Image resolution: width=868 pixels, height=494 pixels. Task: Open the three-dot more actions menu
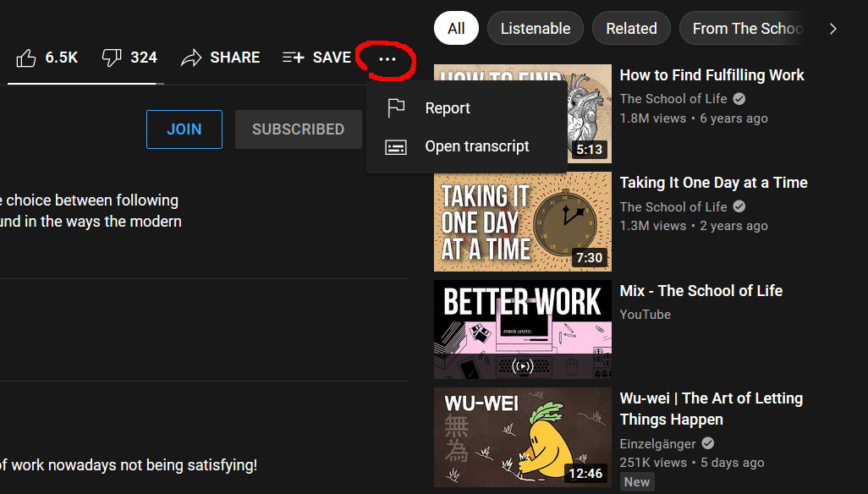pyautogui.click(x=387, y=58)
